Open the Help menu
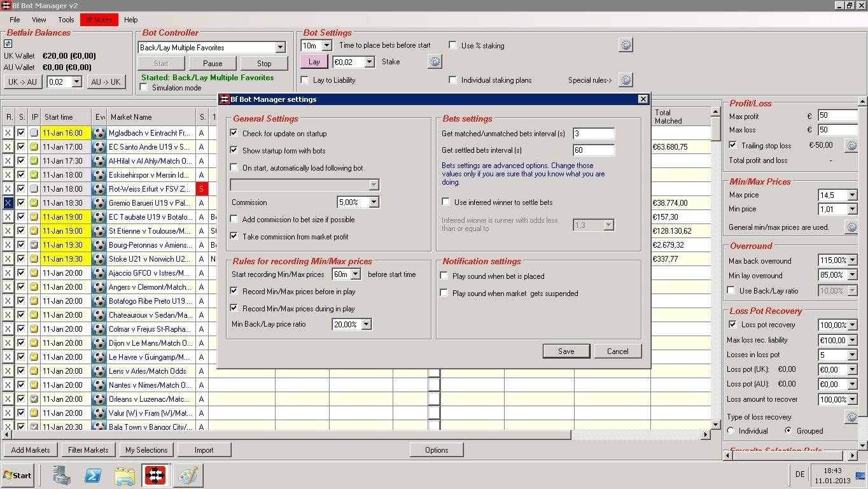Viewport: 868px width, 489px height. click(130, 20)
